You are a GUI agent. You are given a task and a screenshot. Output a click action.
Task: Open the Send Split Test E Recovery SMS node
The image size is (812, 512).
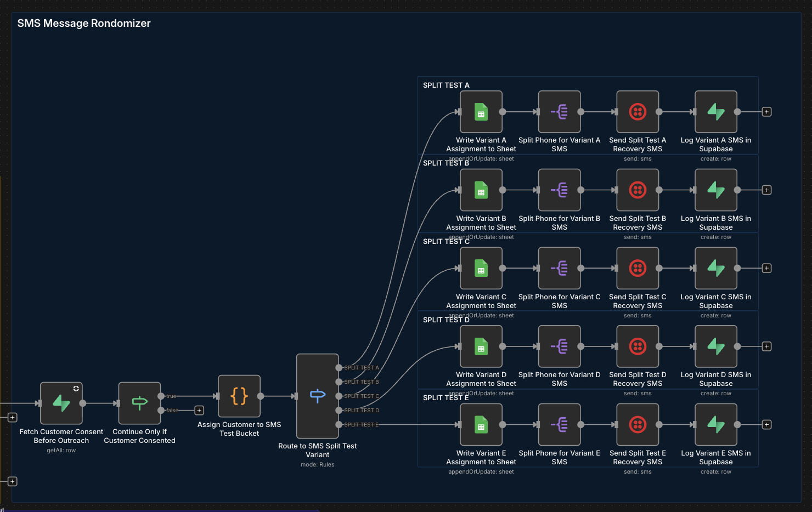[638, 425]
